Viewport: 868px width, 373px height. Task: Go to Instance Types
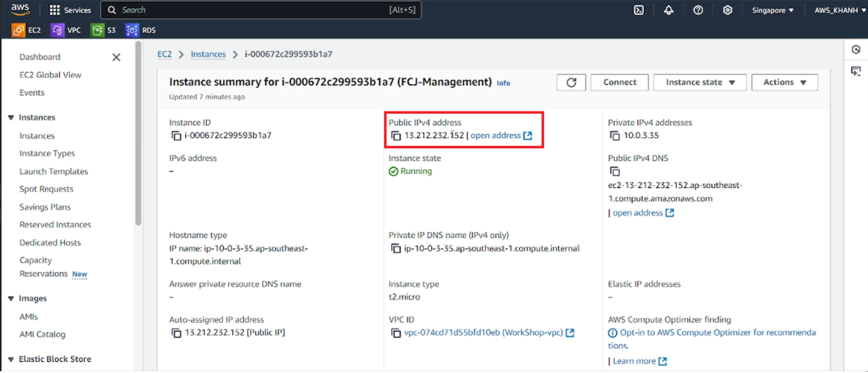(x=47, y=153)
